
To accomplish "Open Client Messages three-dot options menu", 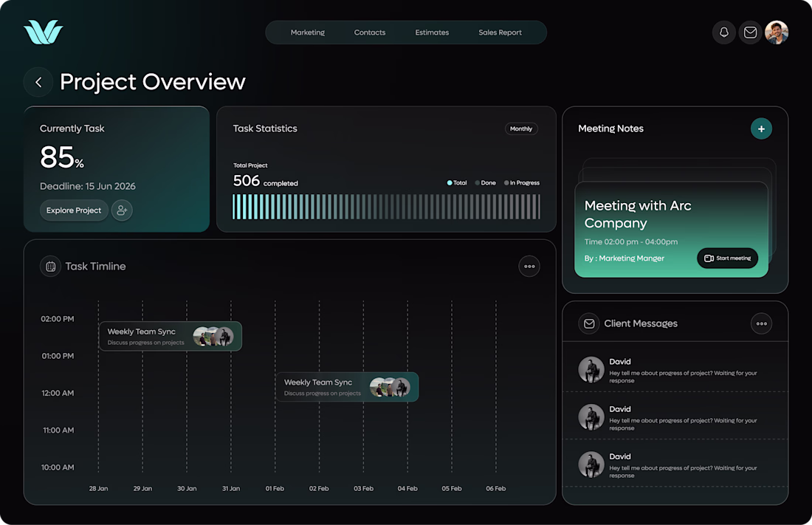I will [x=761, y=323].
